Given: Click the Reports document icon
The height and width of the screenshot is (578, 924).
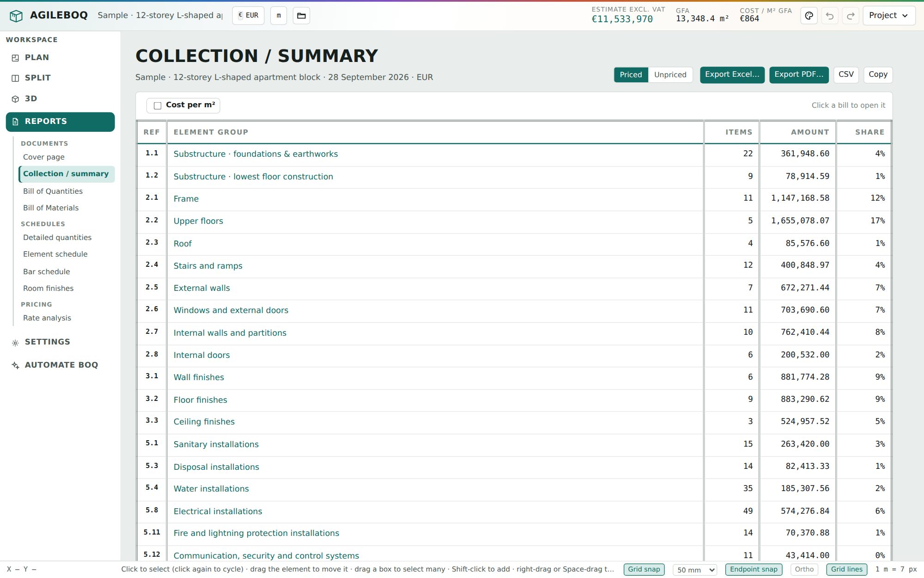Looking at the screenshot, I should (15, 122).
